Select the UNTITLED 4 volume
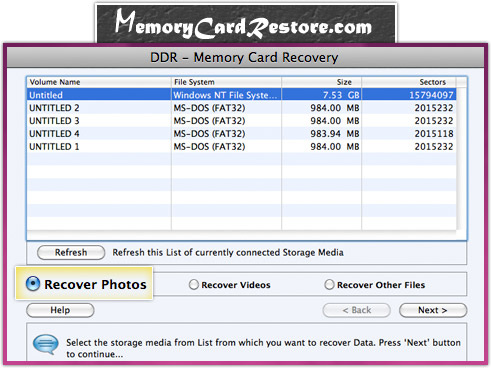 (x=242, y=134)
